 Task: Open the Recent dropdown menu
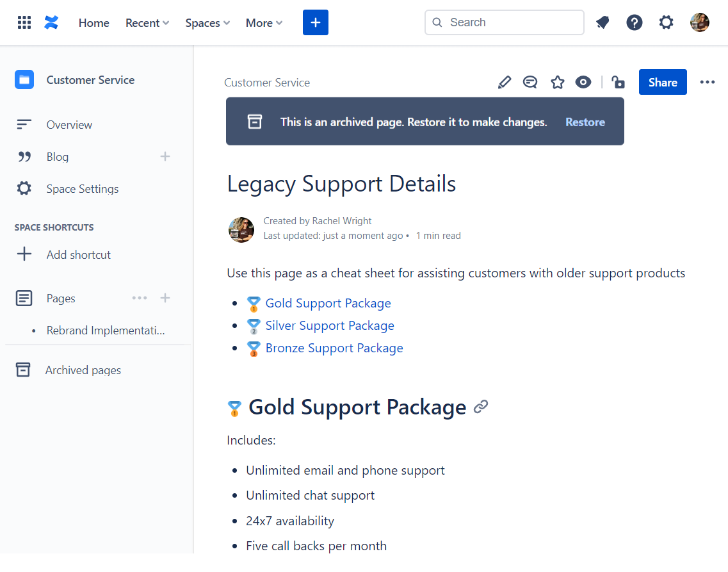(147, 22)
